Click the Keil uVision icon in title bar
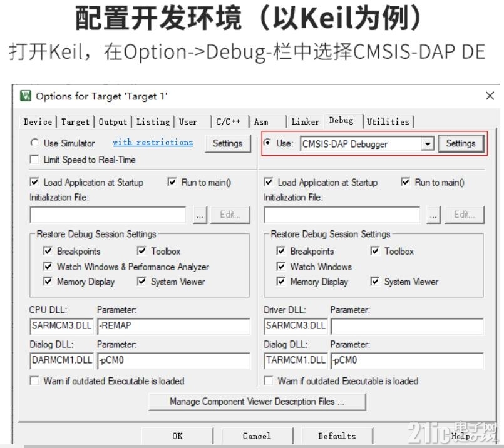Image resolution: width=504 pixels, height=448 pixels. click(x=26, y=96)
